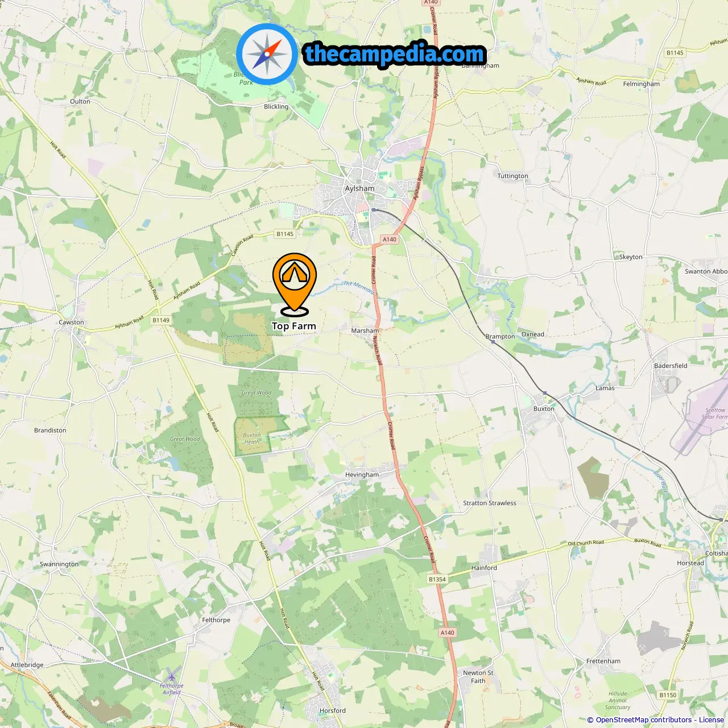Select the Aylsham town label

coord(360,188)
